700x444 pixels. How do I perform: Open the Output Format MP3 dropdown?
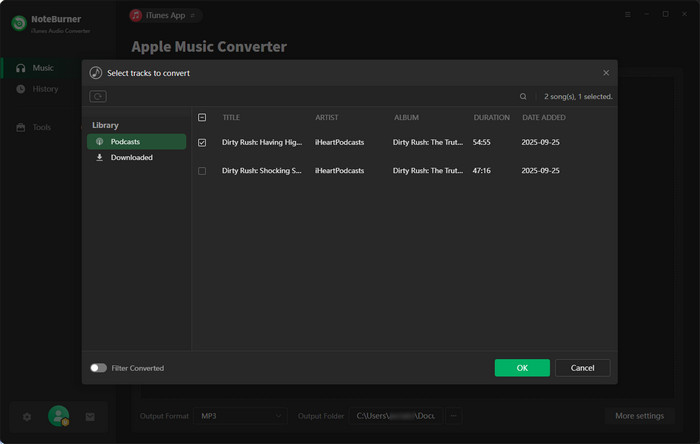click(x=240, y=416)
